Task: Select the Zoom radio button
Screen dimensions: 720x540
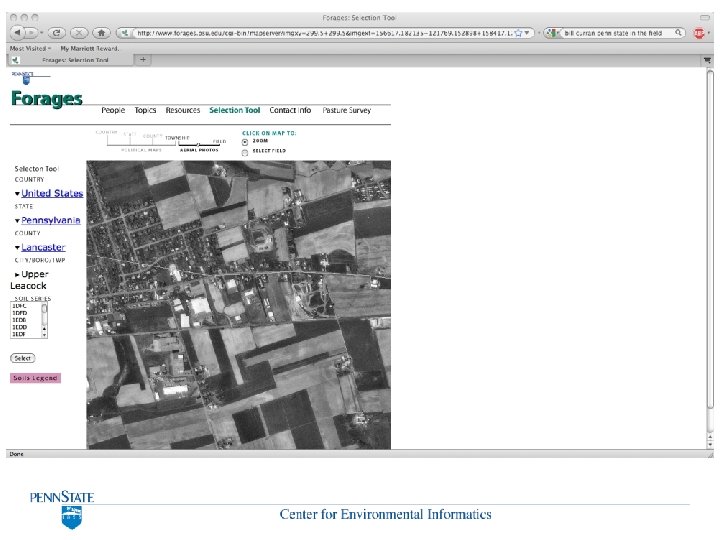Action: [245, 142]
